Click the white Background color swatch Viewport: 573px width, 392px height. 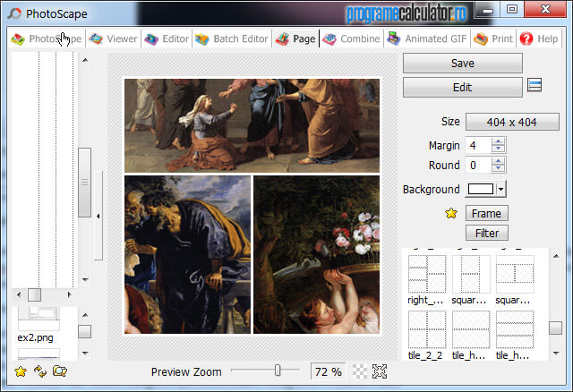[x=481, y=189]
